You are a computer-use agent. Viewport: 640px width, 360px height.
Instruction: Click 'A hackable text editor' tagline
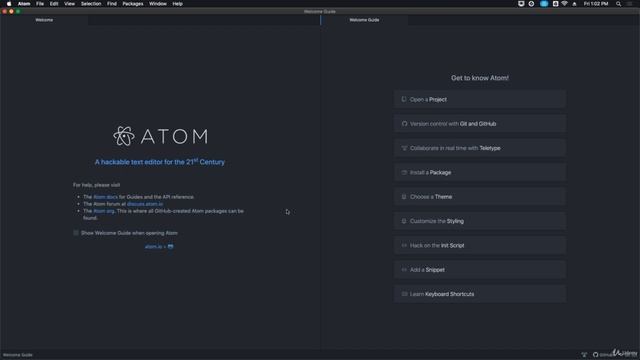[160, 162]
